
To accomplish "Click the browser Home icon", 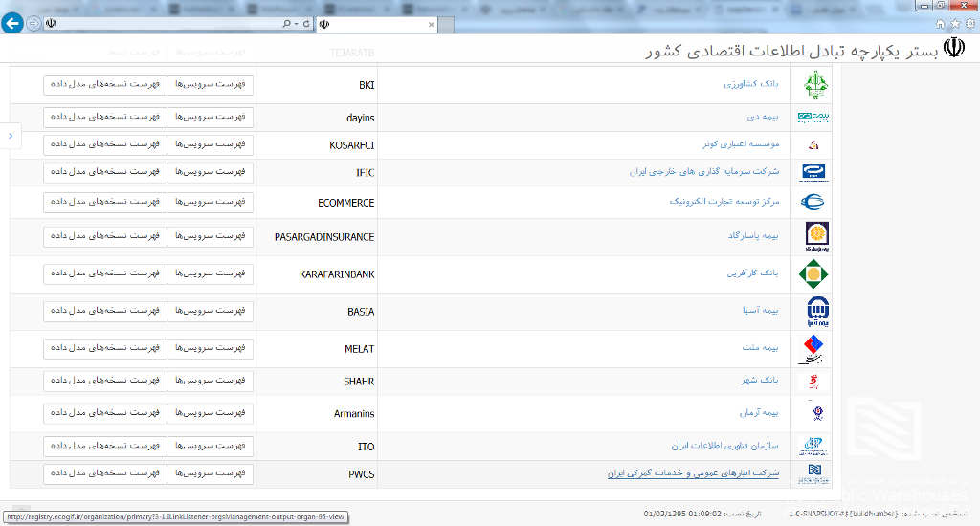I will [940, 24].
